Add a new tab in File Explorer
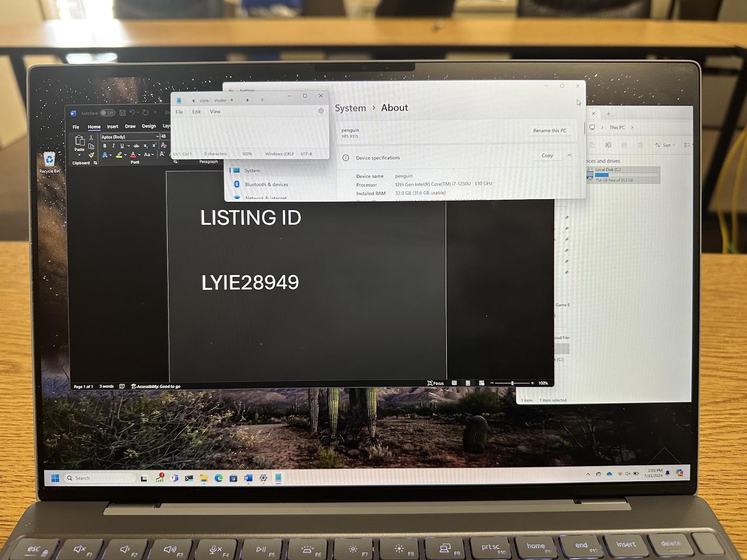The image size is (747, 560). coord(608,114)
